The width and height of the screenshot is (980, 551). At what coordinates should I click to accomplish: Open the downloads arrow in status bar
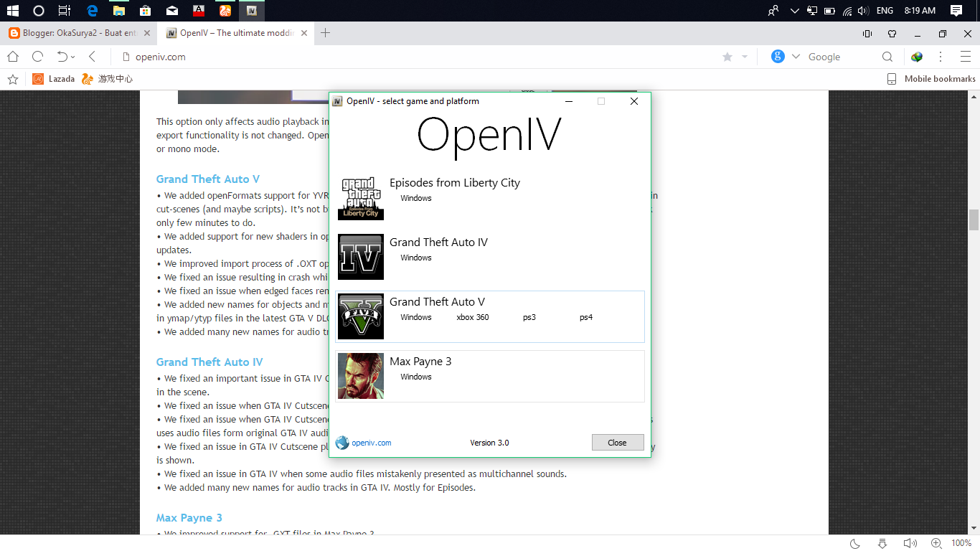coord(882,543)
